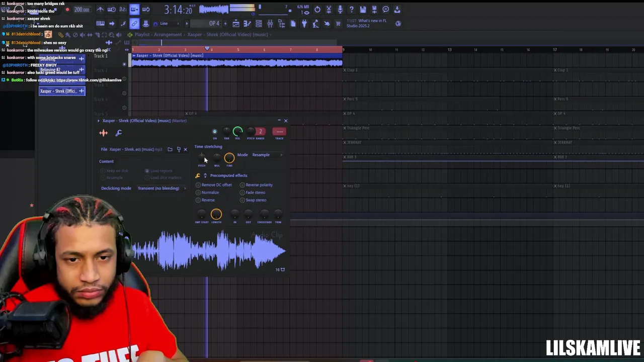Open the speech bubble chat icon
The width and height of the screenshot is (644, 362).
385,10
